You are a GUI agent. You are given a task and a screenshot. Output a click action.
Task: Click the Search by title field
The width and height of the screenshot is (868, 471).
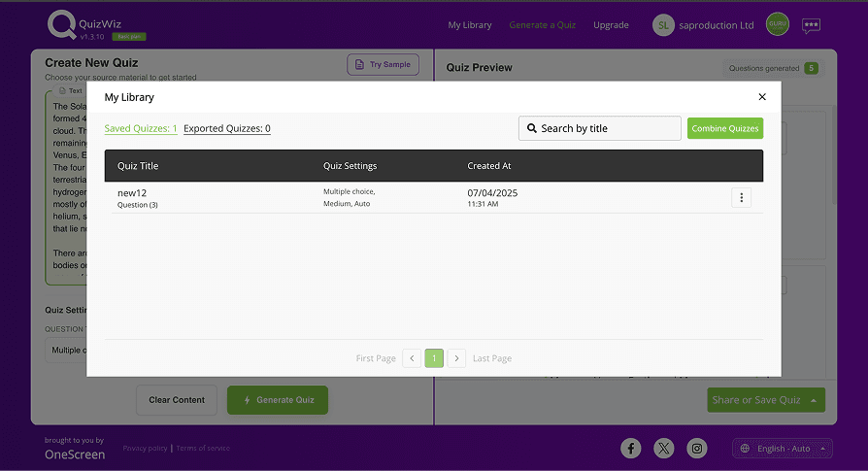pos(600,128)
